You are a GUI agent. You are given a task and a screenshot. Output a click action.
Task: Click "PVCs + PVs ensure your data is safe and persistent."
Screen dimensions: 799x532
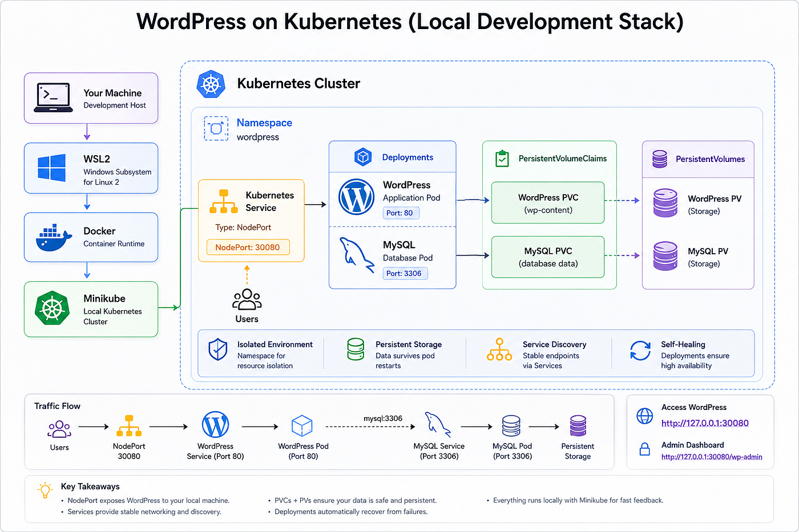click(356, 501)
